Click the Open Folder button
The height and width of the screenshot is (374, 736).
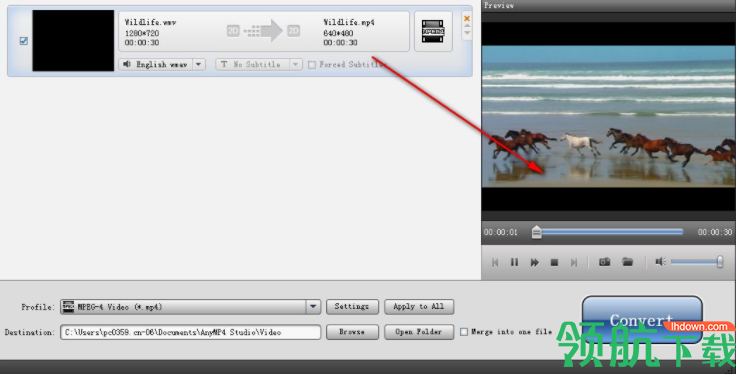tap(419, 332)
